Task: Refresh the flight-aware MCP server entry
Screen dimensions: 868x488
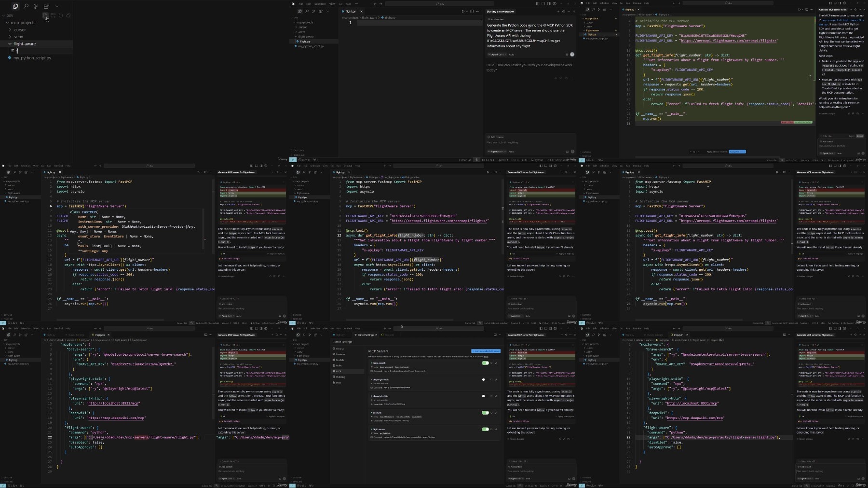Action: pos(491,429)
